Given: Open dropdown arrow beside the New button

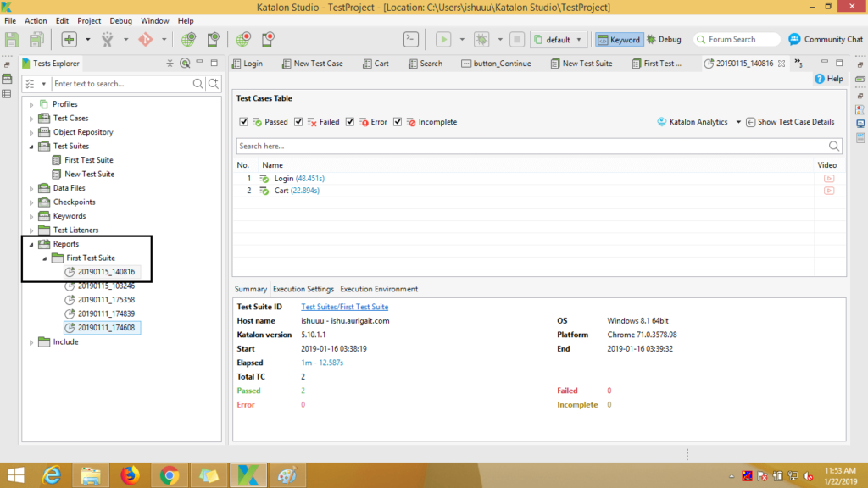Looking at the screenshot, I should click(87, 39).
